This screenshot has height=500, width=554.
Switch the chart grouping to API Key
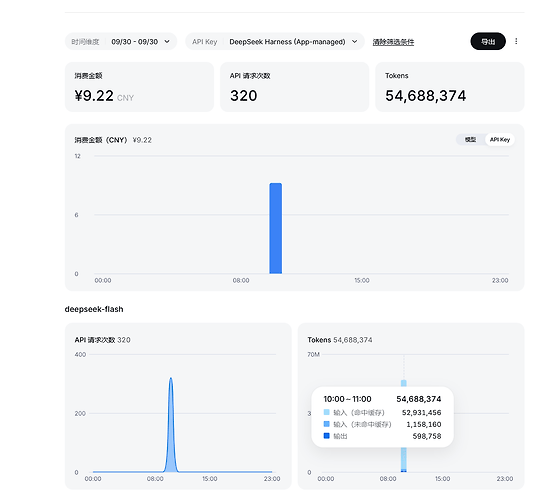(500, 140)
